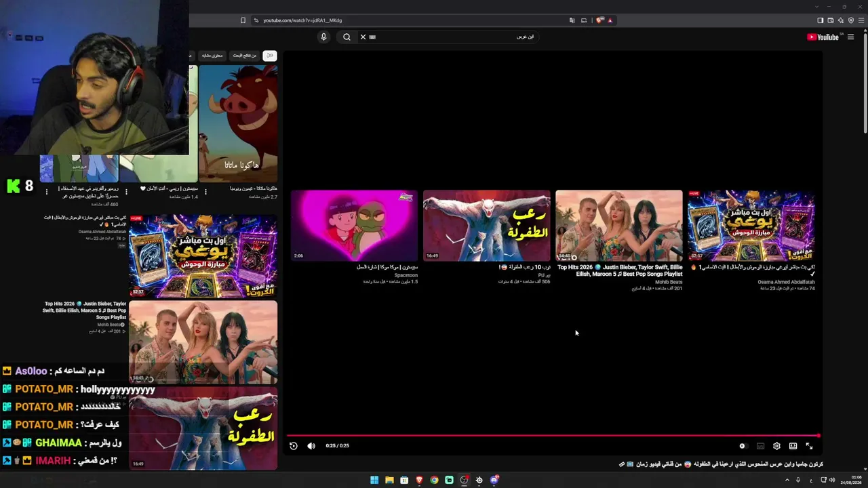Viewport: 868px width, 488px height.
Task: Mute the video with the speaker icon
Action: coord(311,446)
